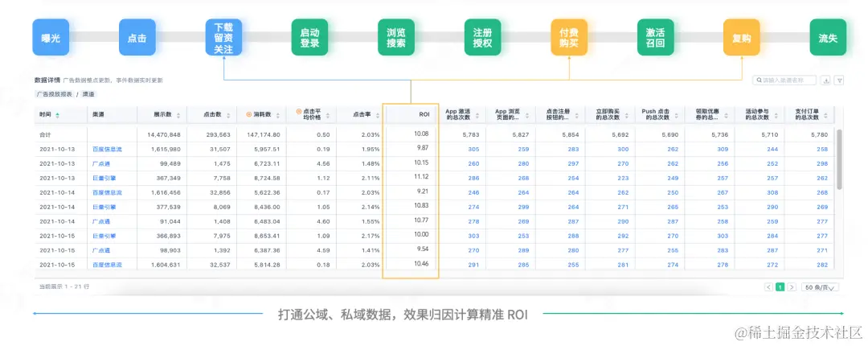
Task: Sort 活动参与的总次数 column
Action: pyautogui.click(x=776, y=115)
